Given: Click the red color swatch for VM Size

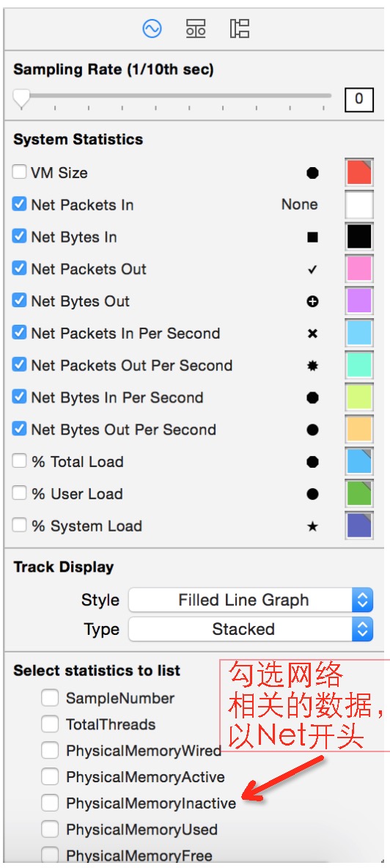Looking at the screenshot, I should (359, 173).
